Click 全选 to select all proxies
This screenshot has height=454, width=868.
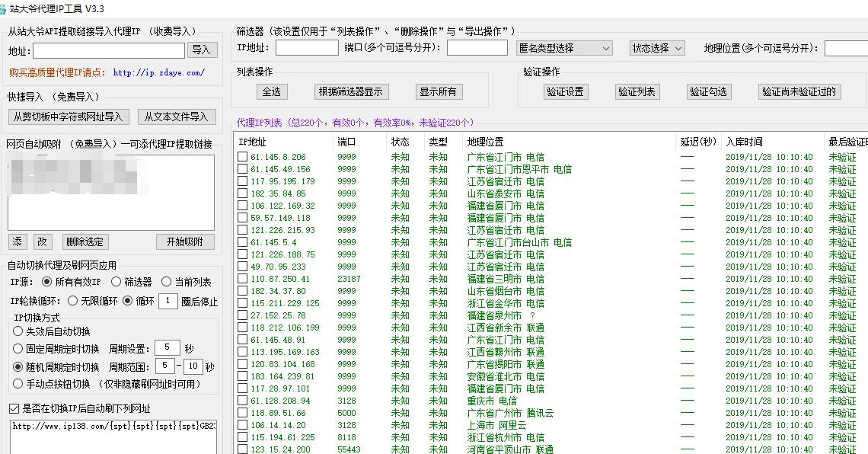271,91
